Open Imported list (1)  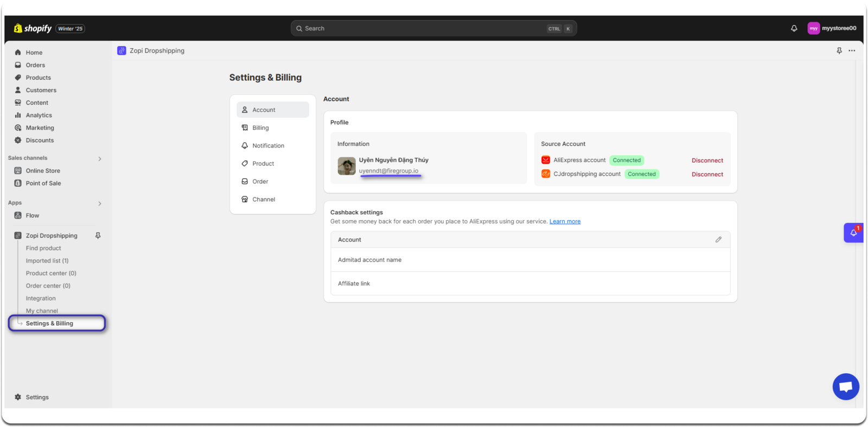point(47,260)
